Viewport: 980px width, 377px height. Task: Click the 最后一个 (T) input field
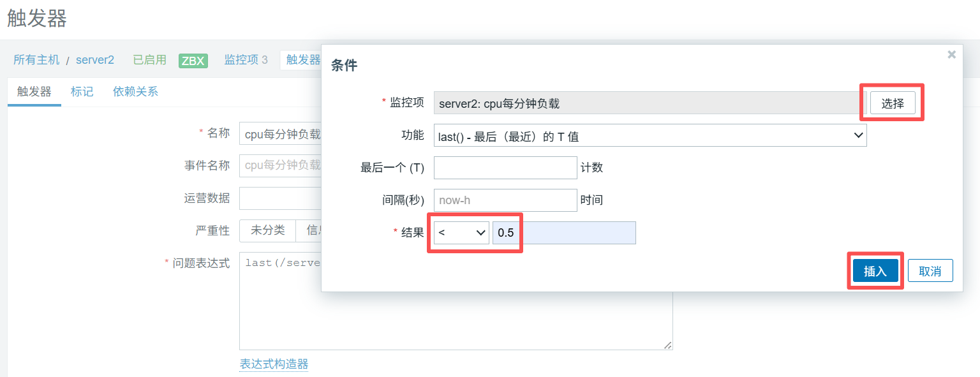[x=505, y=168]
